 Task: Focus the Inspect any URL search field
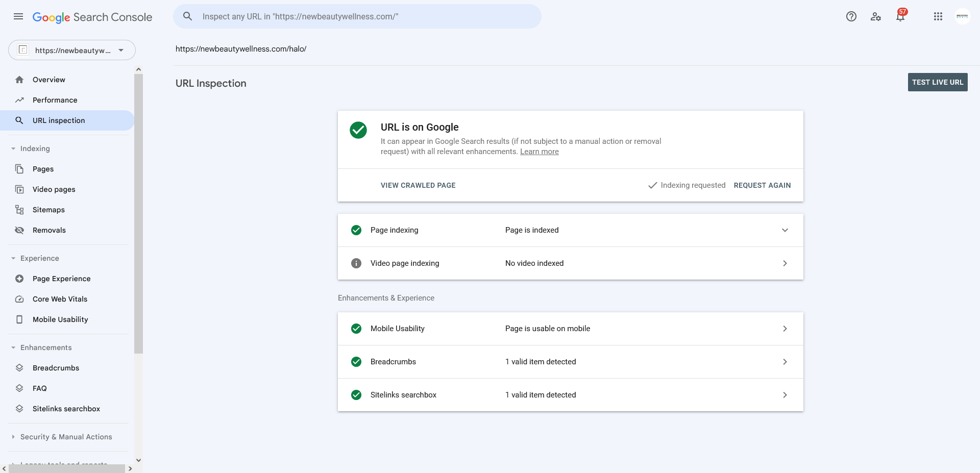point(357,16)
